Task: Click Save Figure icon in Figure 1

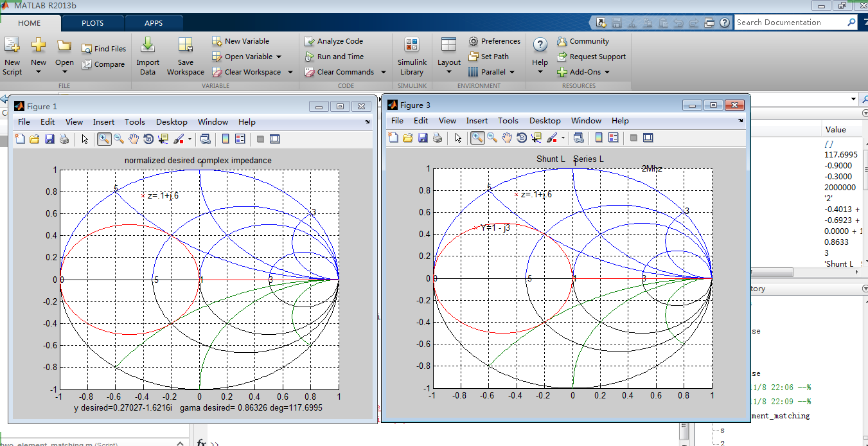Action: 49,139
